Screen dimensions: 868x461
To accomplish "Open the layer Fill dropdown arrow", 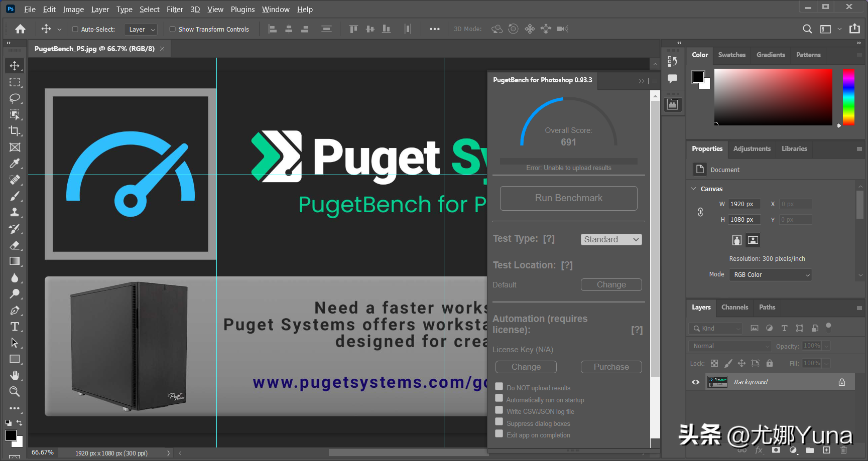I will 826,363.
